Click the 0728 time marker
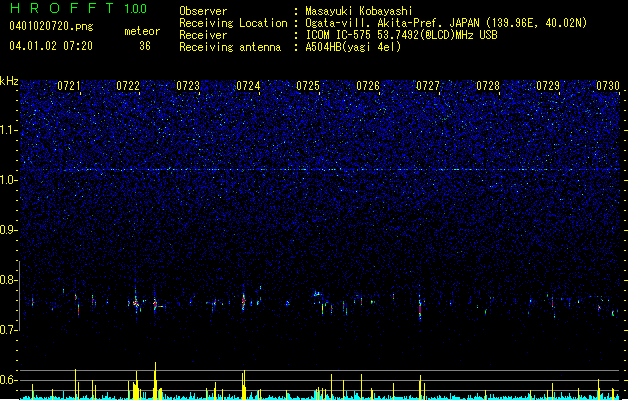The width and height of the screenshot is (629, 400). (x=488, y=86)
